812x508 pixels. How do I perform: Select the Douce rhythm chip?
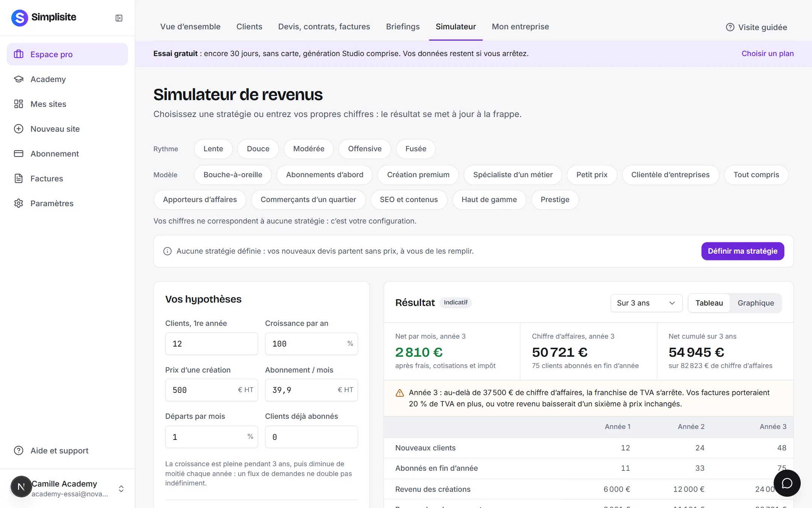pyautogui.click(x=258, y=149)
